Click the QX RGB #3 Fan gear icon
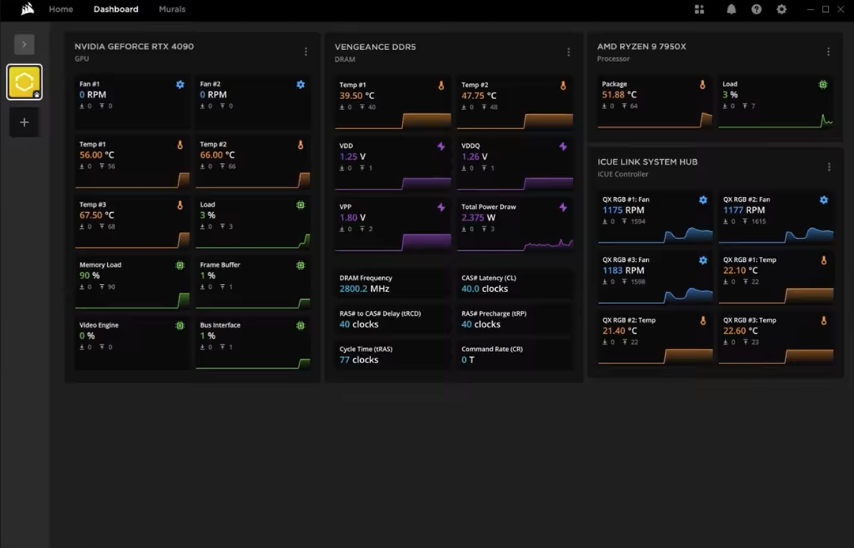 tap(703, 260)
